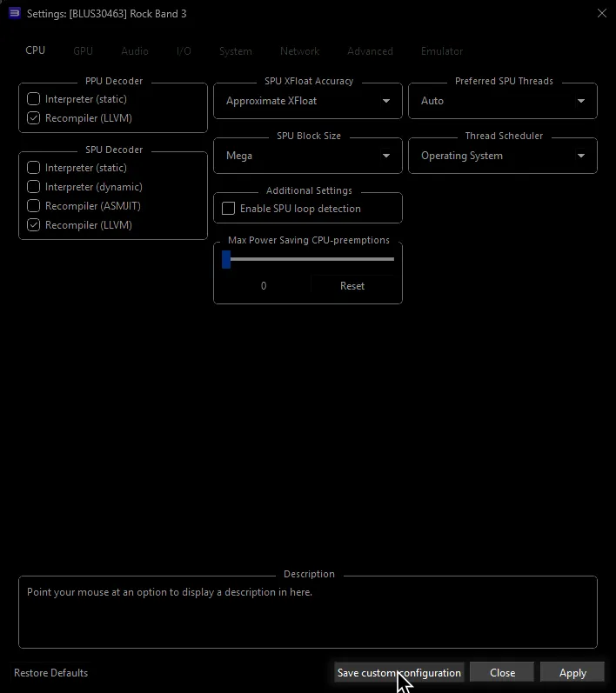Open the Network tab
This screenshot has height=693, width=616.
300,51
